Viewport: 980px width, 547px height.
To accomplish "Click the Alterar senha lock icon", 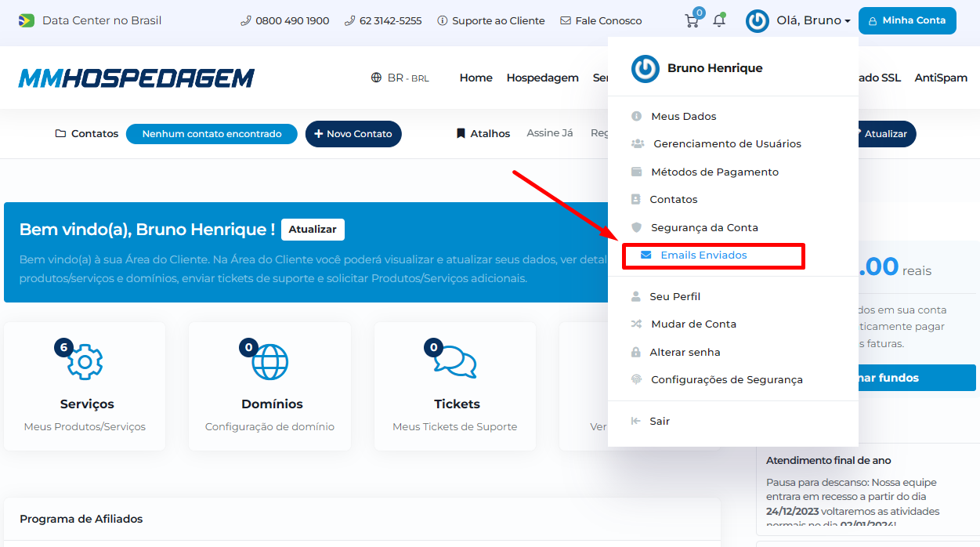I will click(x=635, y=352).
